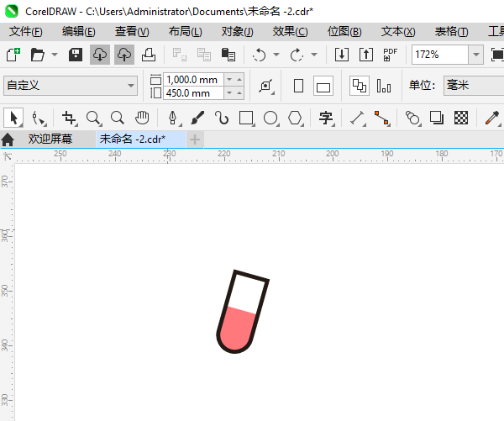
Task: Select the freehand curve tool
Action: (x=222, y=118)
